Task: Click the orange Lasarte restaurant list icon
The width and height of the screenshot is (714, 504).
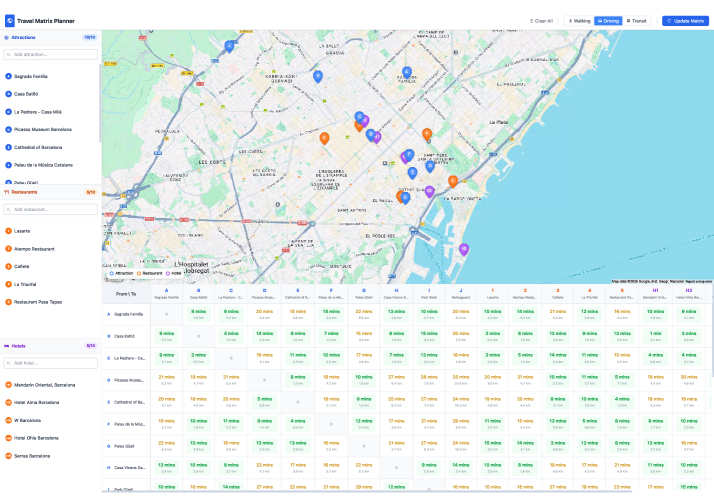Action: [x=9, y=231]
